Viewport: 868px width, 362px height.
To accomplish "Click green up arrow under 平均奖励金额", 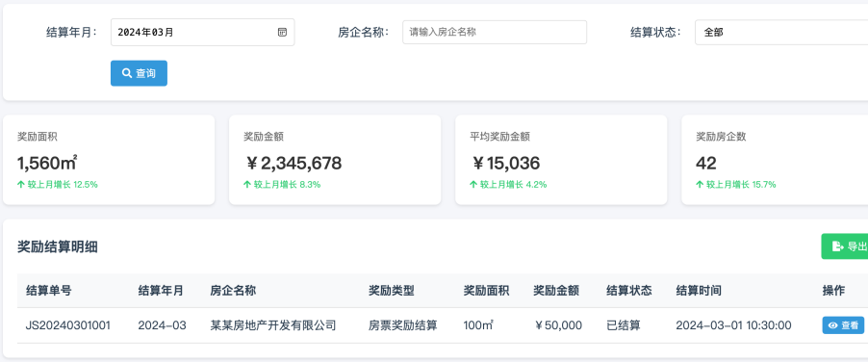I will point(473,184).
